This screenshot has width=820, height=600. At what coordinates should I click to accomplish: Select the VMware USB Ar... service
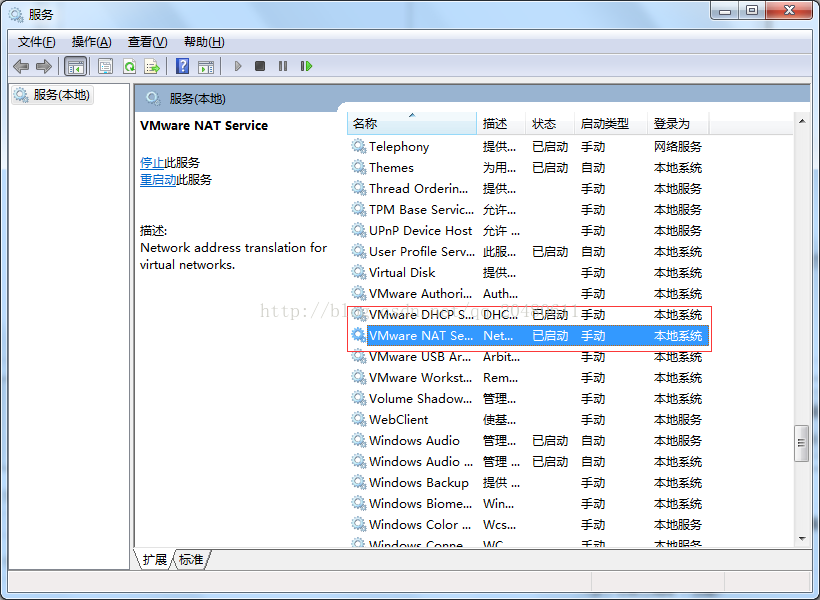(x=528, y=356)
